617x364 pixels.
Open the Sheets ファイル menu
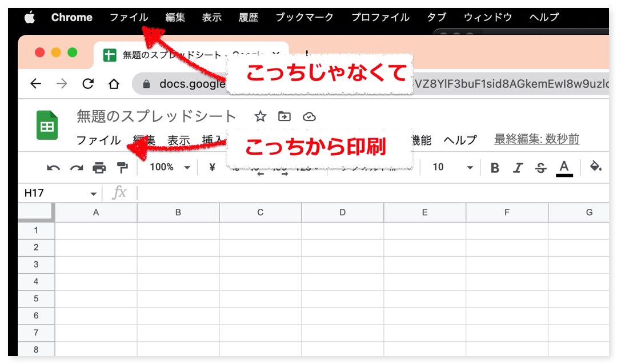click(98, 139)
